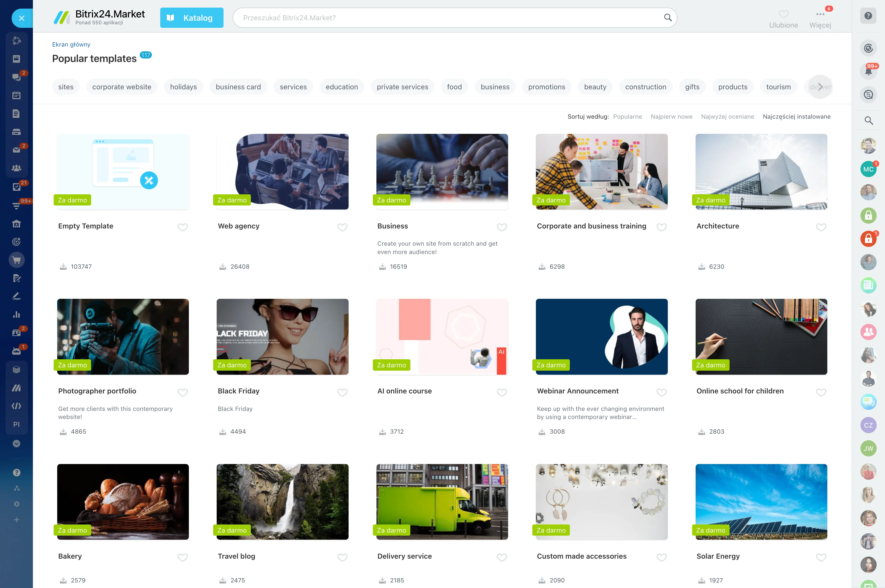Click the right panel search magnifier icon
Screen dimensions: 885x588
coord(868,120)
